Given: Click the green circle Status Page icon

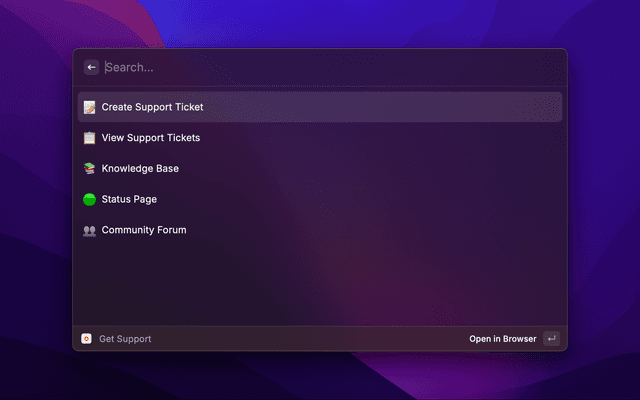Looking at the screenshot, I should tap(89, 200).
